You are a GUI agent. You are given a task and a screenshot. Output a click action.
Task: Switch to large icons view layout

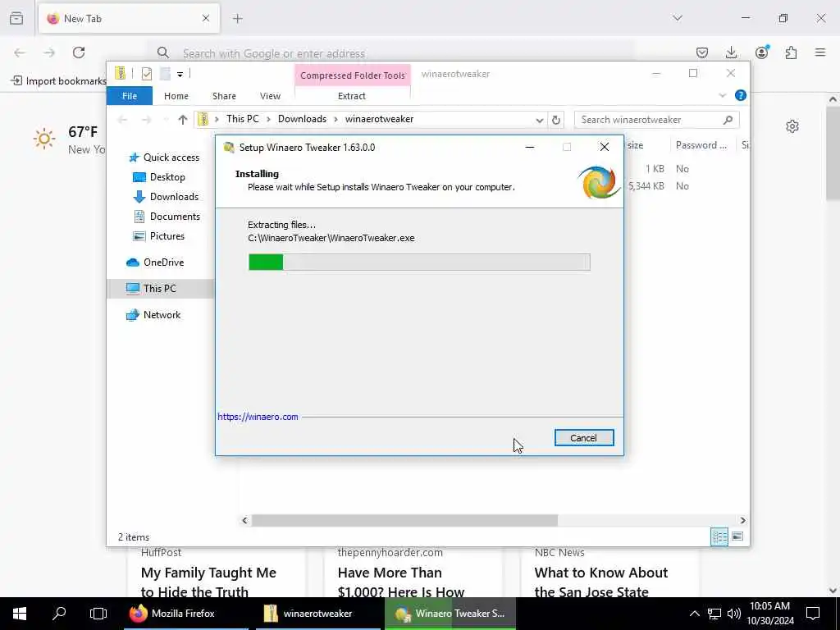[x=737, y=536]
